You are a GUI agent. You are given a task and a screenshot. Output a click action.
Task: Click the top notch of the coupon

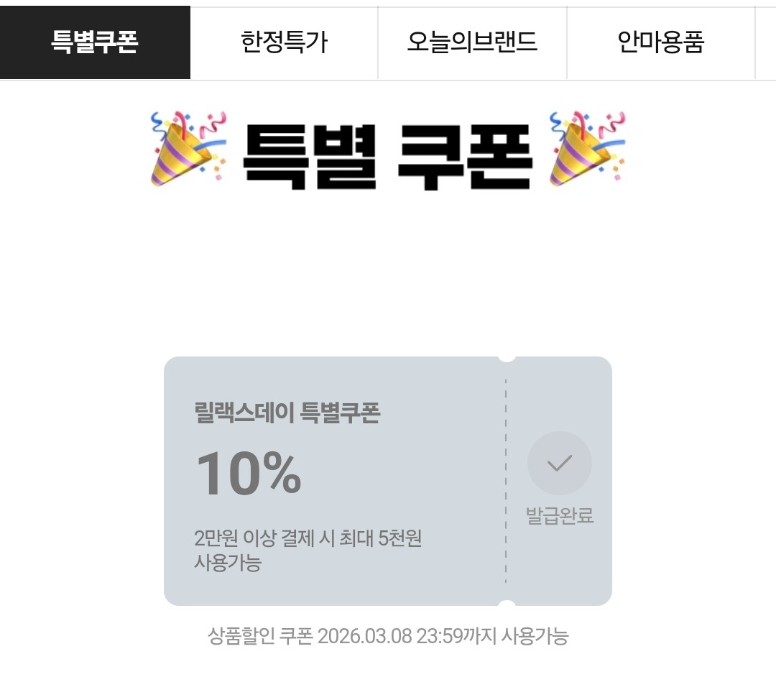(507, 357)
